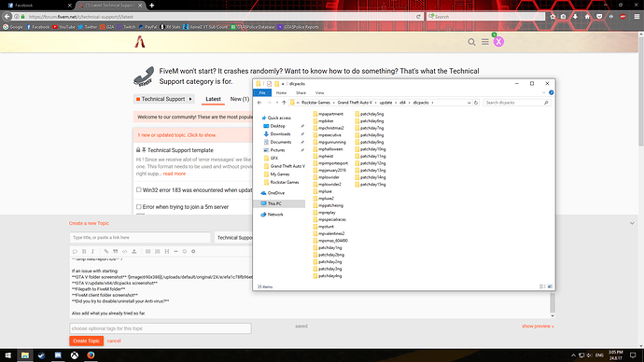
Task: Open Steam from the taskbar
Action: pos(41,355)
